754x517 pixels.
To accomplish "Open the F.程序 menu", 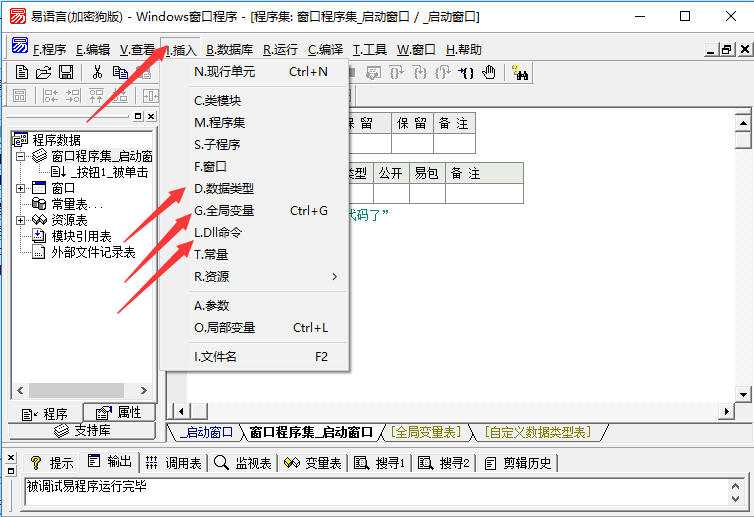I will (49, 50).
